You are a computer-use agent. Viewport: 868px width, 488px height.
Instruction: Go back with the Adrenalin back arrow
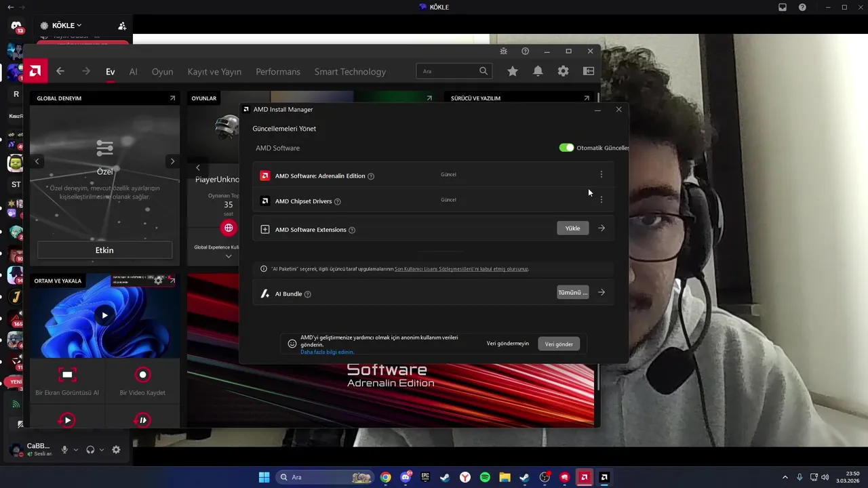tap(60, 71)
